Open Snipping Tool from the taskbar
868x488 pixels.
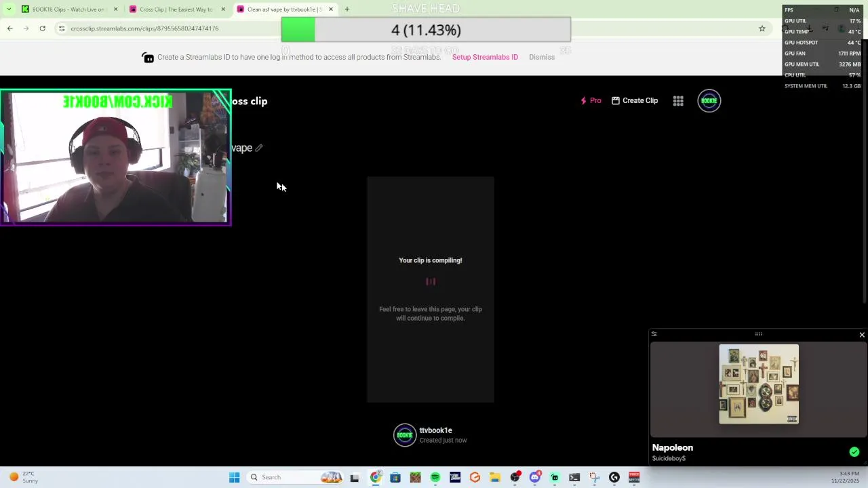pyautogui.click(x=594, y=477)
